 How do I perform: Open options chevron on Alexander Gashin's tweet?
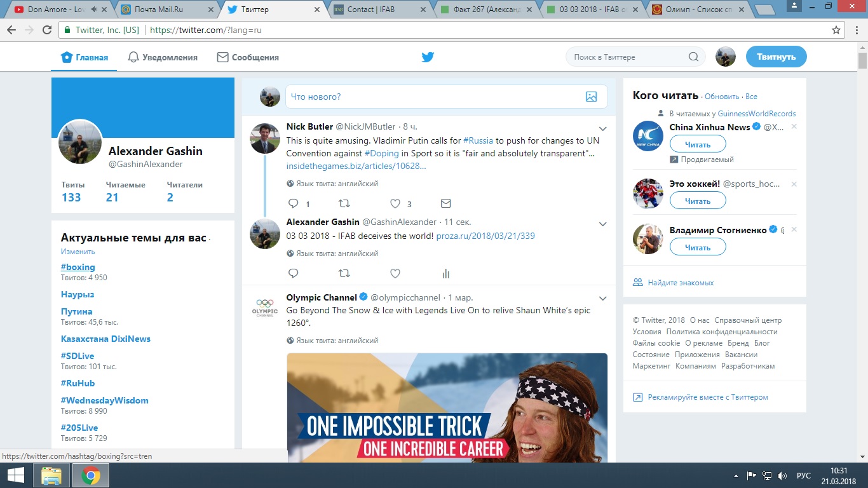click(603, 224)
